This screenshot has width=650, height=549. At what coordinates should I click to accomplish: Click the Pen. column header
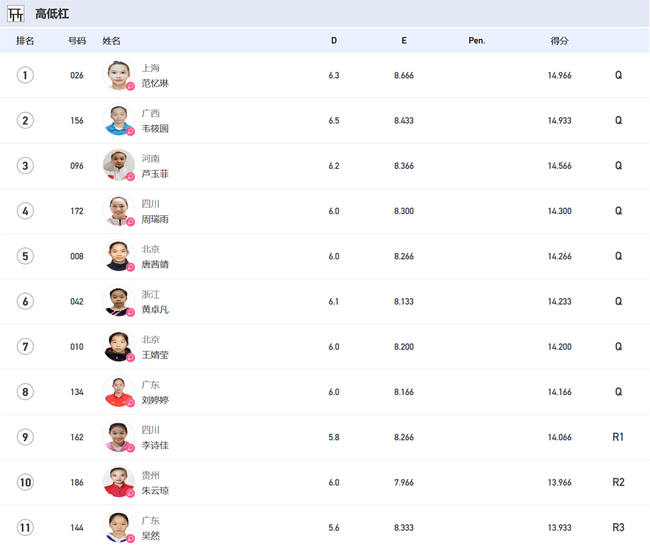(x=477, y=41)
